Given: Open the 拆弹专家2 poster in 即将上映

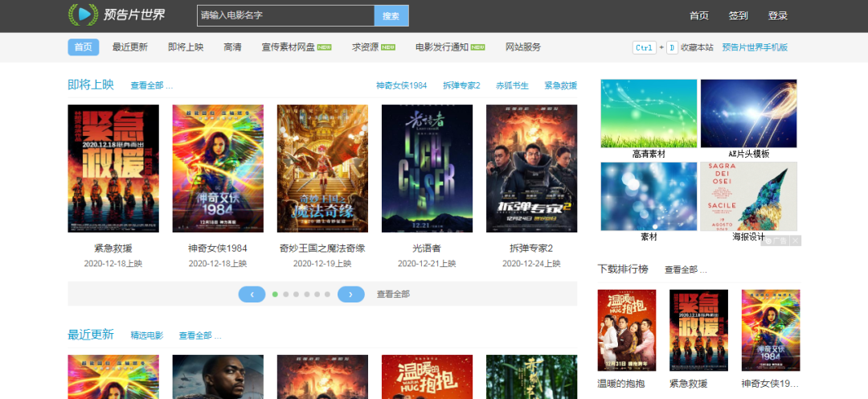Looking at the screenshot, I should point(532,168).
